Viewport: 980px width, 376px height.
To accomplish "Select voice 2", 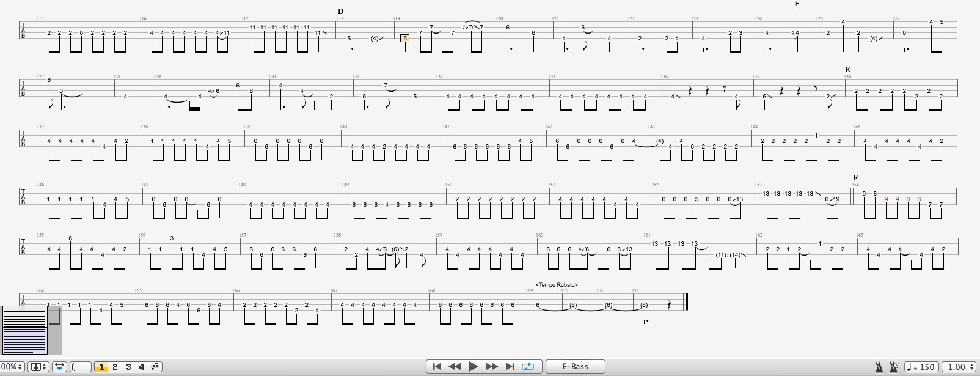I will click(x=115, y=367).
